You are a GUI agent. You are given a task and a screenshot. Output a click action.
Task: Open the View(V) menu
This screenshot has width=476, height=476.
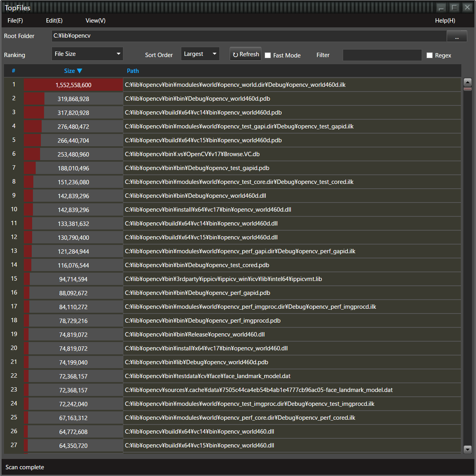click(x=95, y=20)
